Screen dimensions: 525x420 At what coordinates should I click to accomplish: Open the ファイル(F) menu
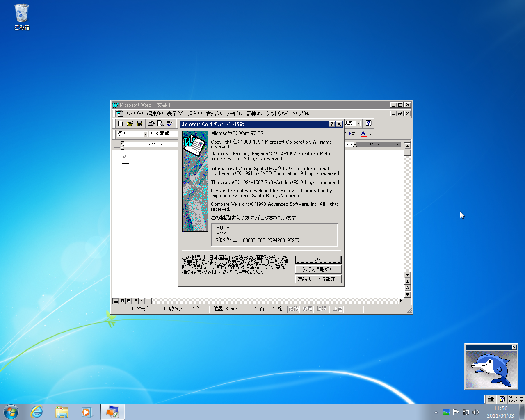134,114
